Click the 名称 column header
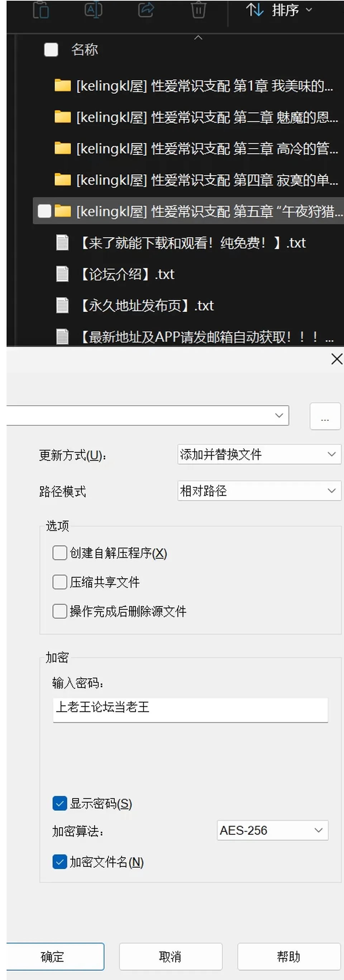The image size is (344, 980). [x=85, y=49]
